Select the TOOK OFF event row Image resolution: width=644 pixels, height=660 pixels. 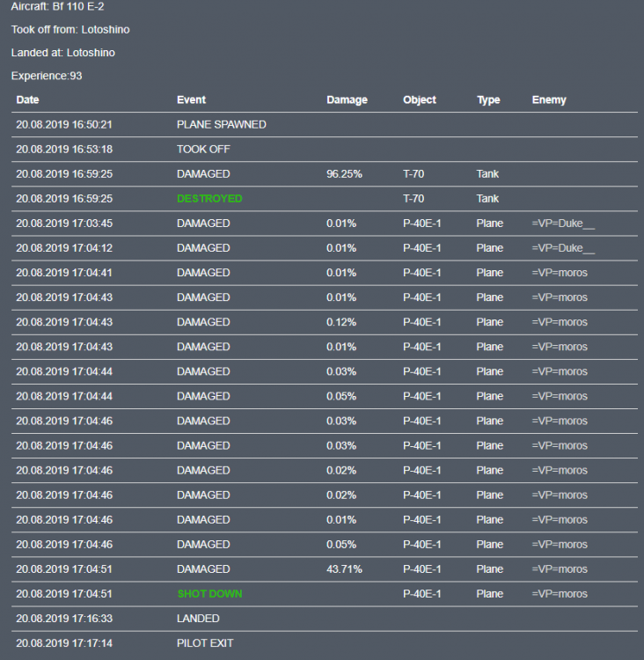pos(203,150)
